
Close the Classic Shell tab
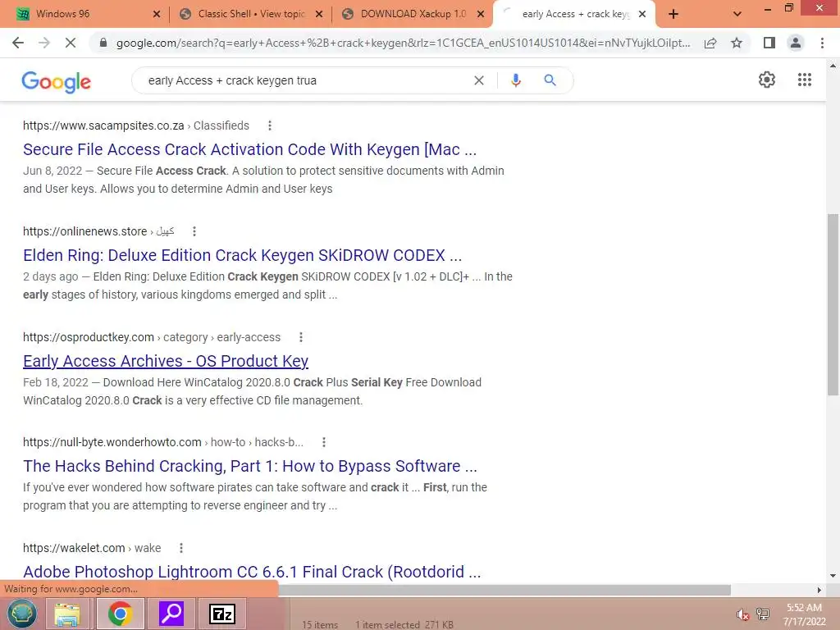pos(319,14)
